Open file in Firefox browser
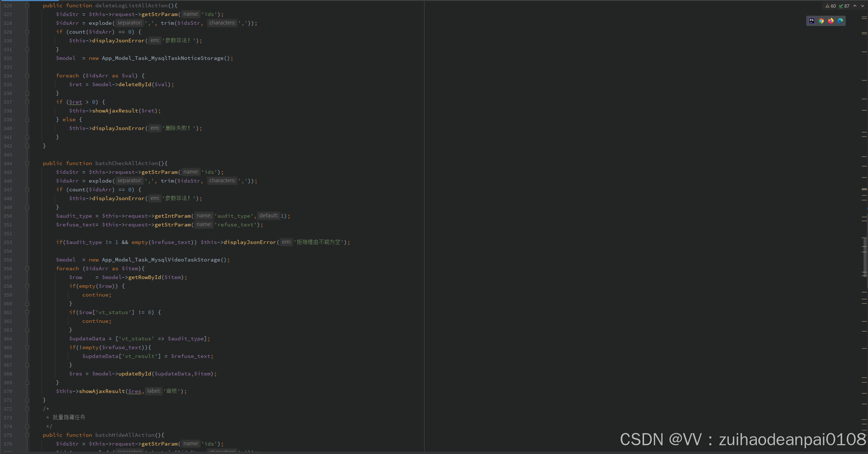 point(831,21)
